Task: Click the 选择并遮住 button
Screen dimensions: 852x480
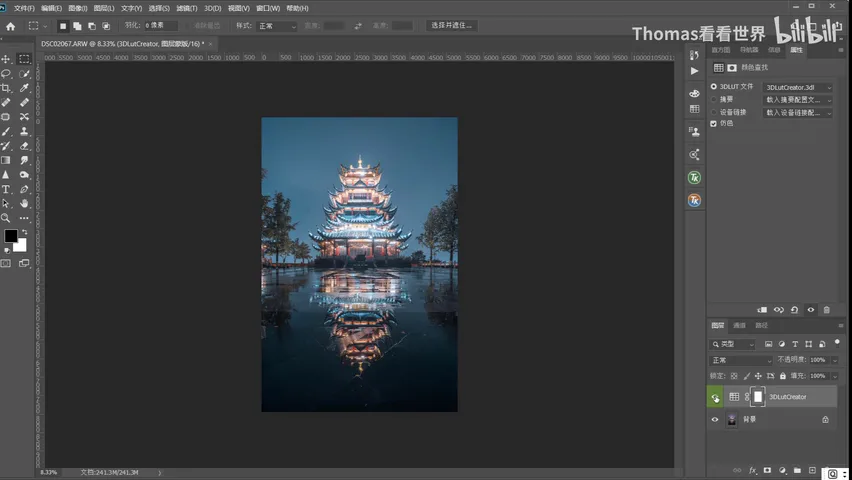Action: coord(452,26)
